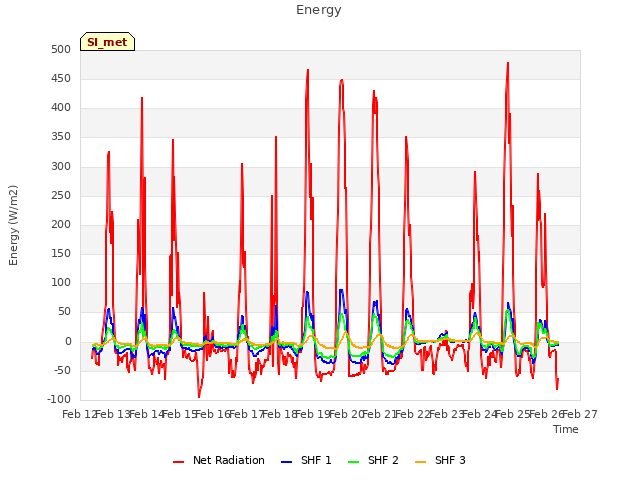Viewport: 640px width, 480px height.
Task: Click the 250 y-axis tick label
Action: (61, 196)
